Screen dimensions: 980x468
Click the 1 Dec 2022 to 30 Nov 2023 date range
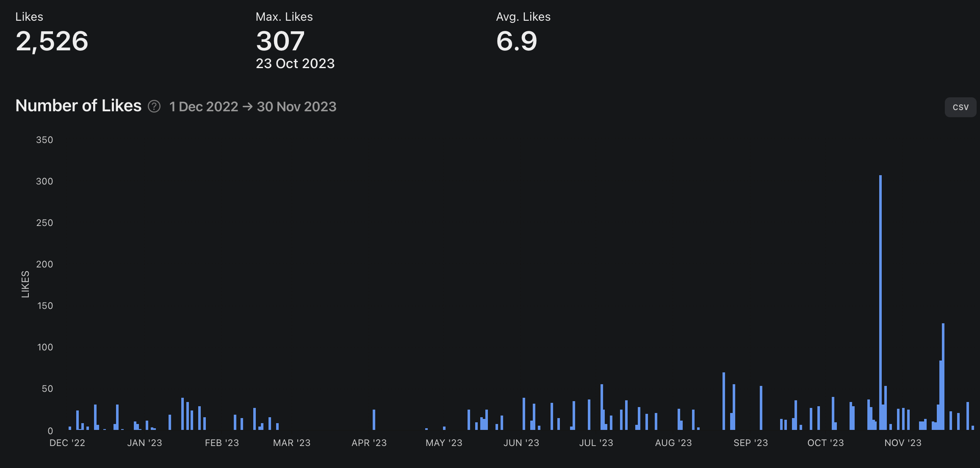[252, 106]
